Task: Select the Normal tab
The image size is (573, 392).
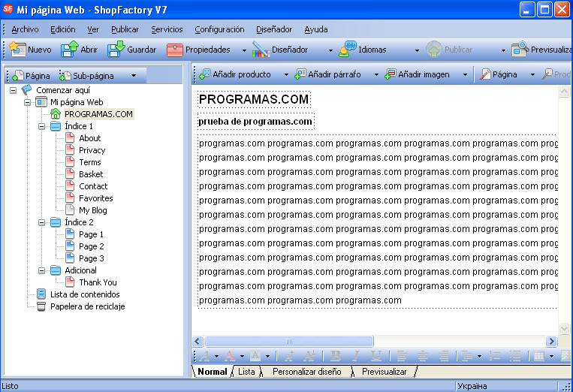Action: pos(213,372)
